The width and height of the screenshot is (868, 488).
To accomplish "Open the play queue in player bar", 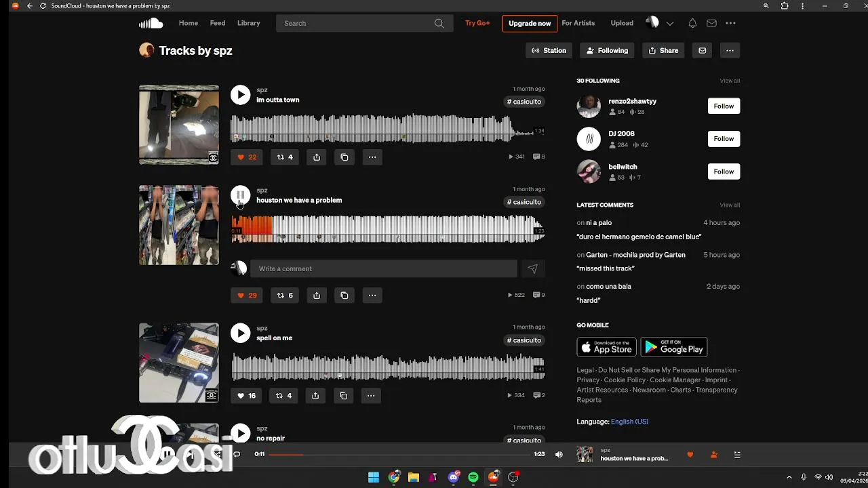I will pos(737,455).
